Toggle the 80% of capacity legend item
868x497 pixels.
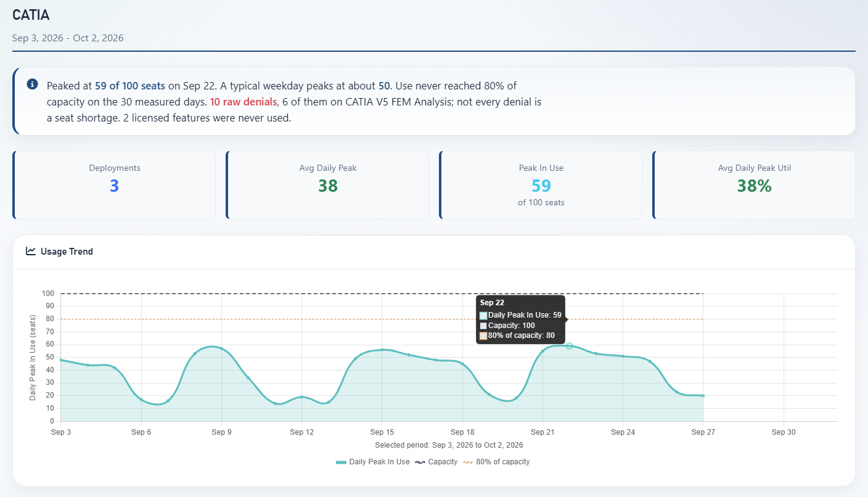pos(496,461)
